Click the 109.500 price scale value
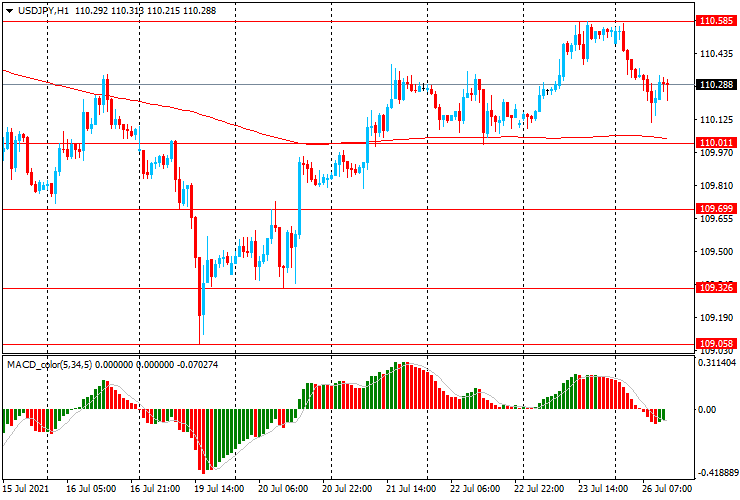Screen dimensions: 740x500 pos(716,252)
